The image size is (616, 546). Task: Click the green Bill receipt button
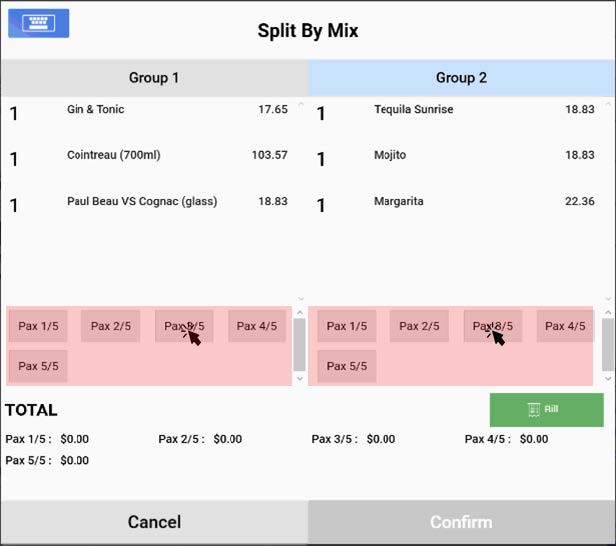(x=546, y=410)
